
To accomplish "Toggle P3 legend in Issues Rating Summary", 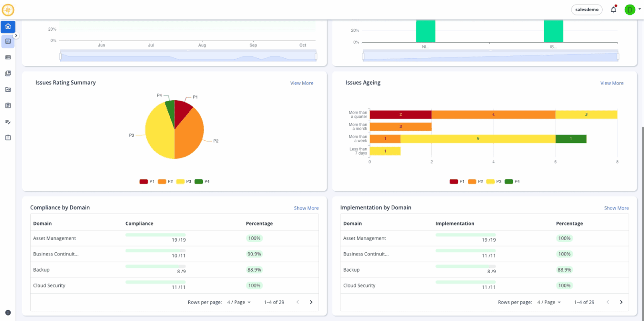I will 184,181.
